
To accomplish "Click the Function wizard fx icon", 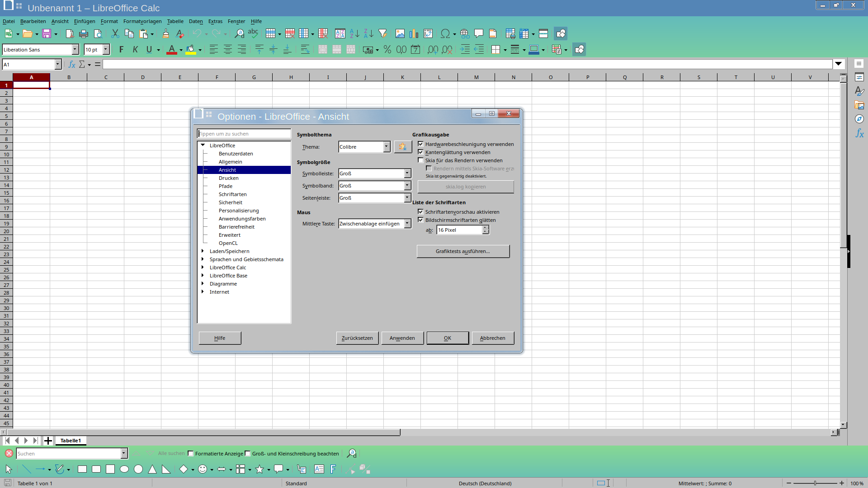I will [x=72, y=65].
